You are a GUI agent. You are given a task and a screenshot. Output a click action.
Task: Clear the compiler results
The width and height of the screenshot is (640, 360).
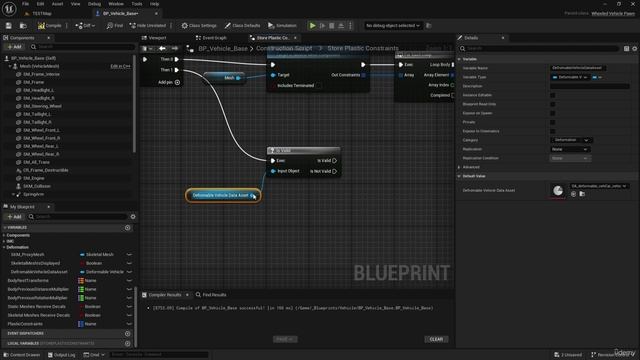coord(436,340)
